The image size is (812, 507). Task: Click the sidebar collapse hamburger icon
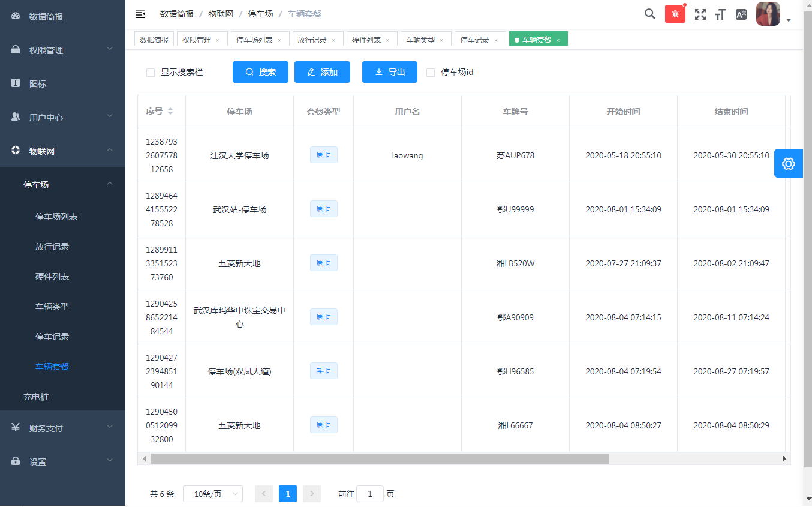(140, 14)
